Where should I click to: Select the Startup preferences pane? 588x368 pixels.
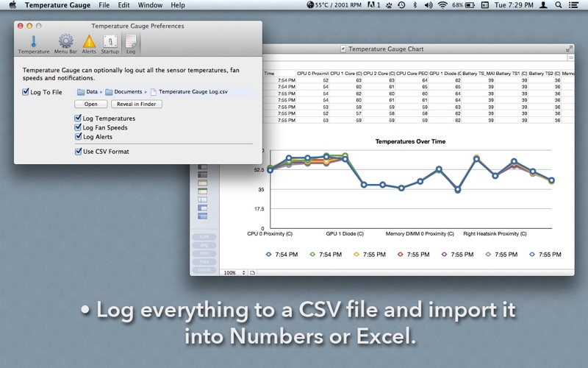(110, 44)
